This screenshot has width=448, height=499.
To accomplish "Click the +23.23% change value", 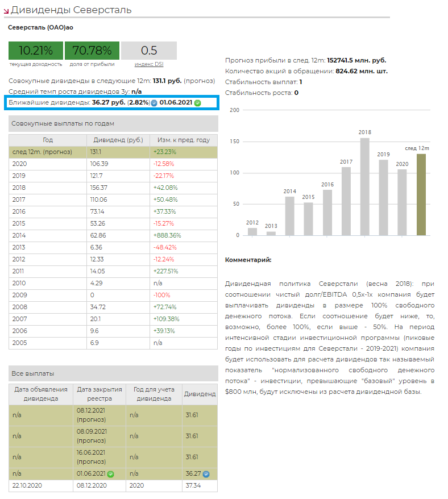I will point(165,152).
